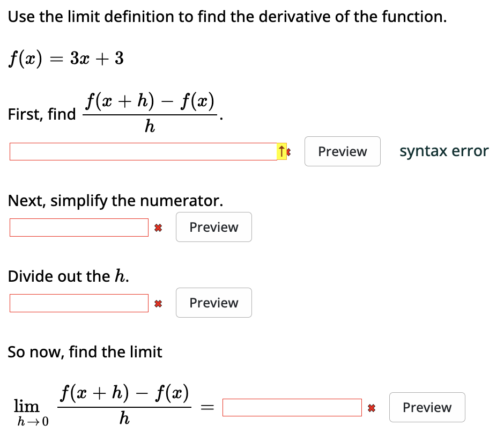Click Preview beside the limit answer box
This screenshot has width=504, height=440.
[x=427, y=407]
